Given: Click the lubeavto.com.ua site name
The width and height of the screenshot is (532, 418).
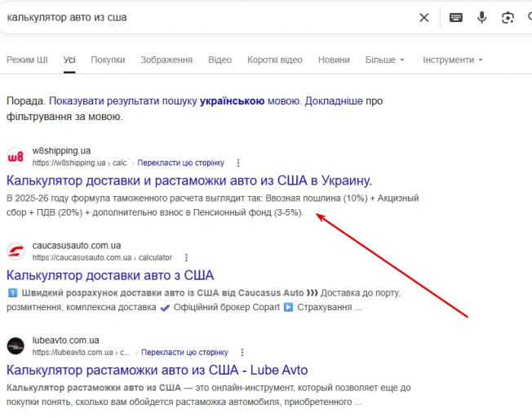Looking at the screenshot, I should (65, 340).
